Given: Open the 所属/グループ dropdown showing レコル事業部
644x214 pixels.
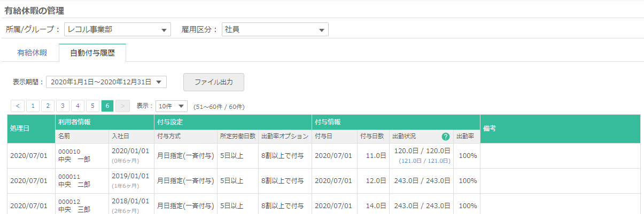Looking at the screenshot, I should pos(117,29).
